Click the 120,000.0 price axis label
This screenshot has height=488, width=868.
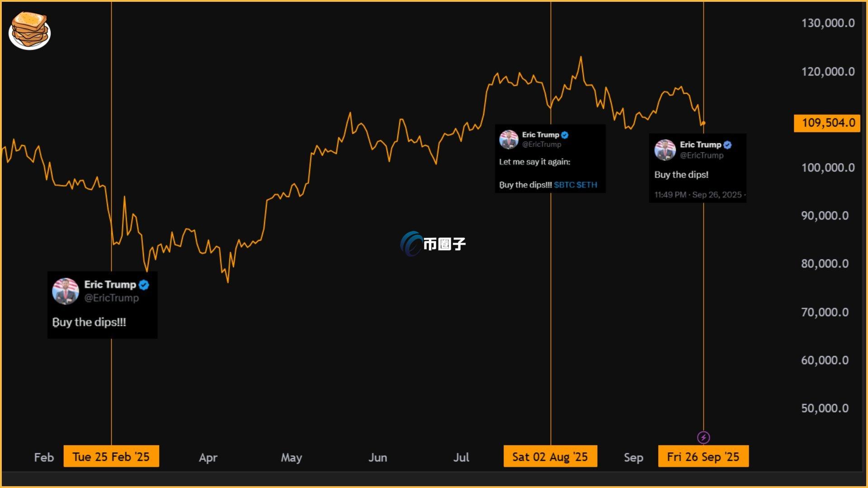(x=828, y=71)
